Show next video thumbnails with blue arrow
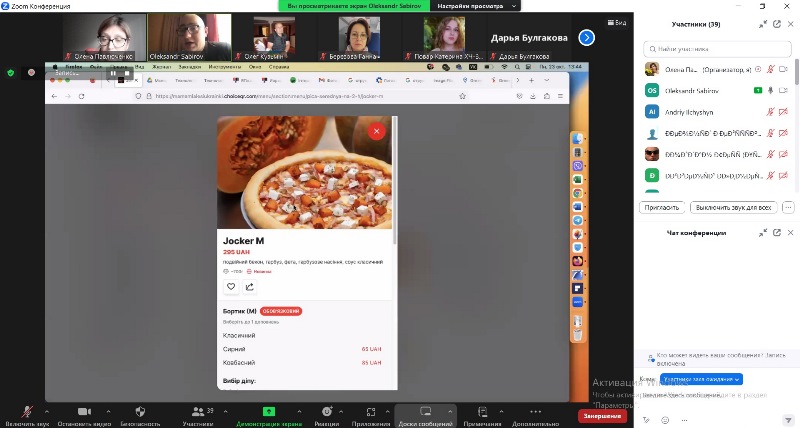The height and width of the screenshot is (428, 800). pyautogui.click(x=587, y=37)
